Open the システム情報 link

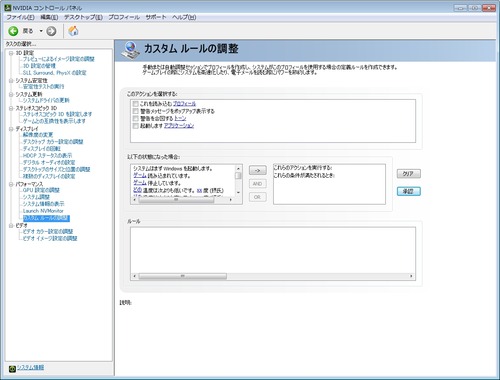[30, 368]
